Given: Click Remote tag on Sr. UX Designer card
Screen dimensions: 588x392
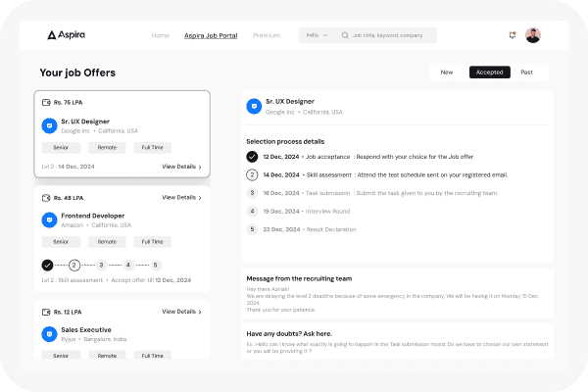Looking at the screenshot, I should pos(107,147).
